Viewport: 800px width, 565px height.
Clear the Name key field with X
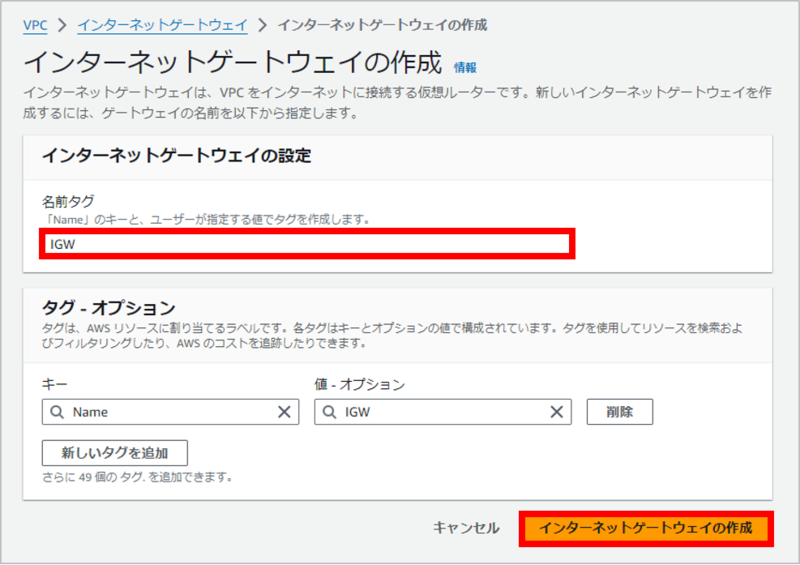coord(284,412)
